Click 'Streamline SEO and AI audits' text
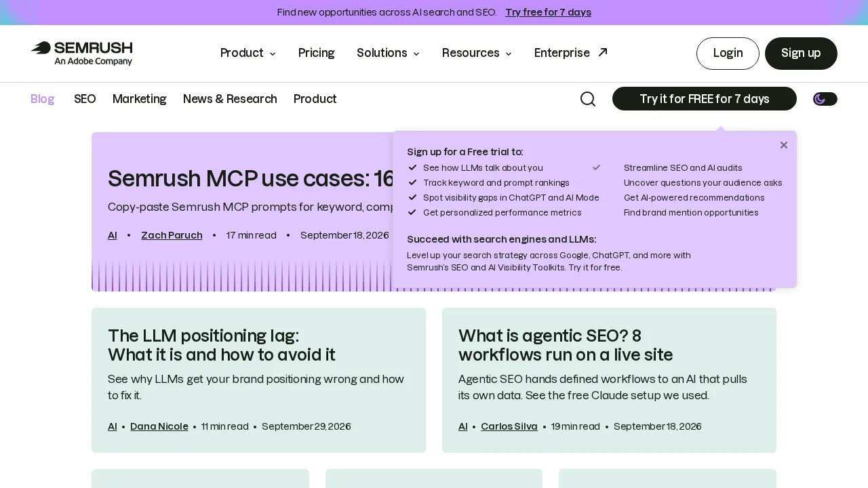The height and width of the screenshot is (488, 868). coord(683,167)
